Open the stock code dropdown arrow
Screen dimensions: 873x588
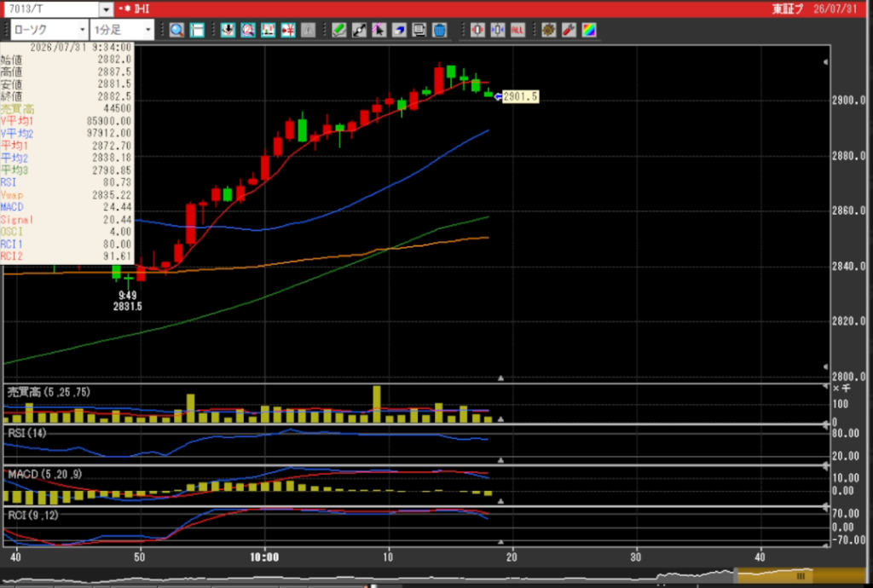[x=106, y=9]
